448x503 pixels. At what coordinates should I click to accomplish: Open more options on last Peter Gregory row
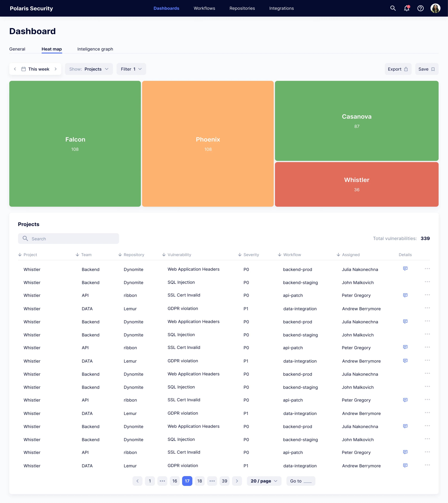point(427,452)
